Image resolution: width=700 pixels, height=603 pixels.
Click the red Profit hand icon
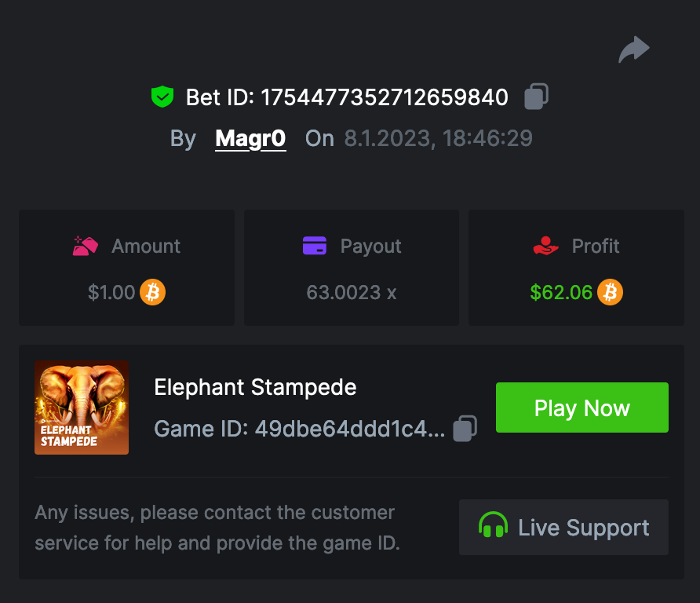545,247
